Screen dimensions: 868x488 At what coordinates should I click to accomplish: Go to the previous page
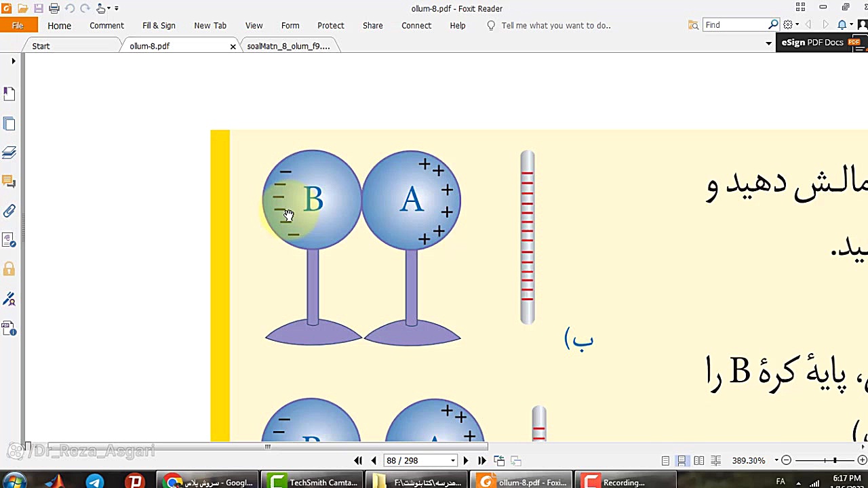tap(374, 461)
